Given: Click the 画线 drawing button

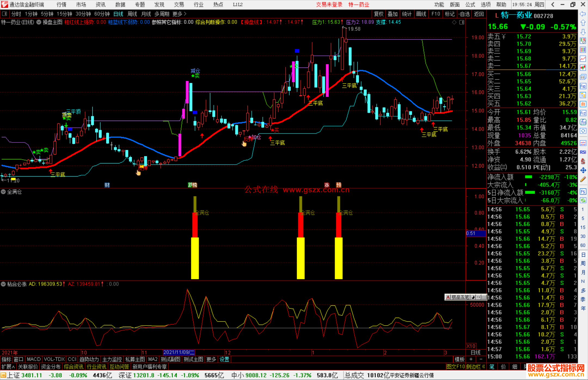Looking at the screenshot, I should click(421, 14).
